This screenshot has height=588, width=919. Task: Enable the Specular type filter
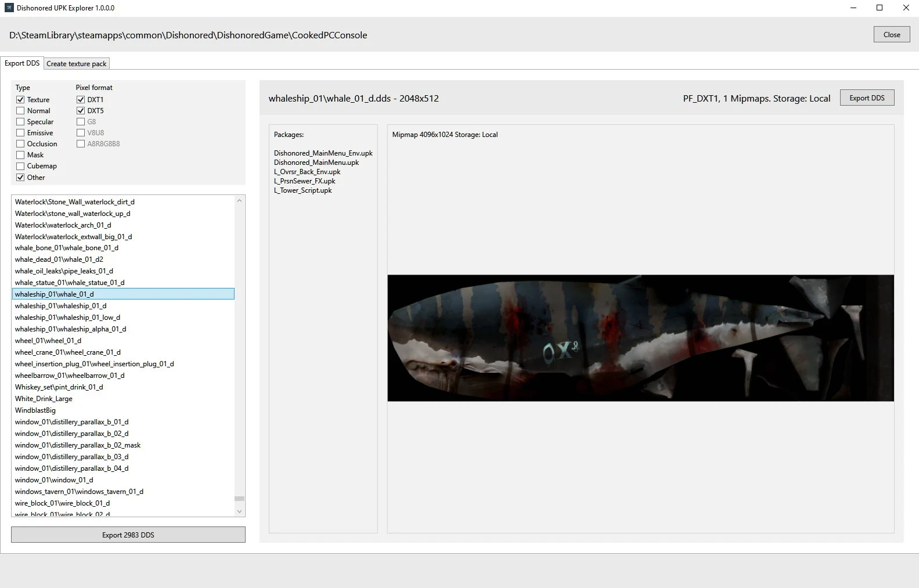tap(21, 122)
